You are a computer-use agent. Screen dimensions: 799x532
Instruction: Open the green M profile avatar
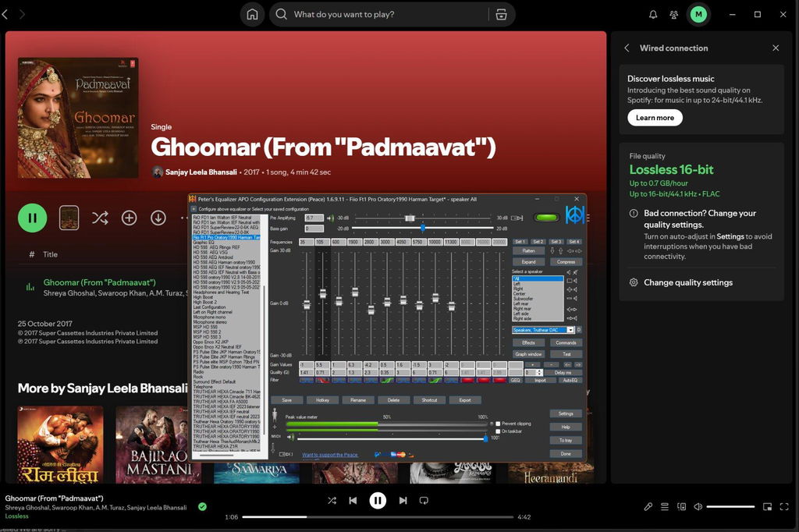coord(698,14)
